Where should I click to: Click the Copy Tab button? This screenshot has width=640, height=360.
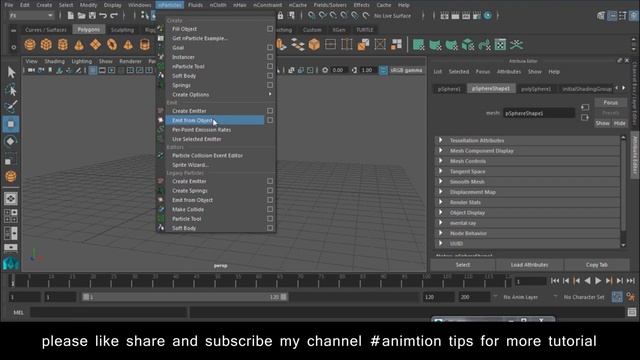[x=597, y=265]
